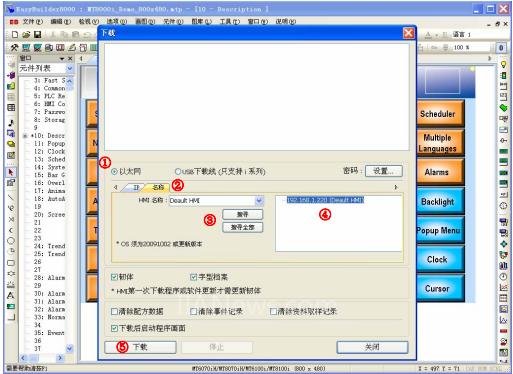Open the HMI name dropdown

pyautogui.click(x=259, y=200)
